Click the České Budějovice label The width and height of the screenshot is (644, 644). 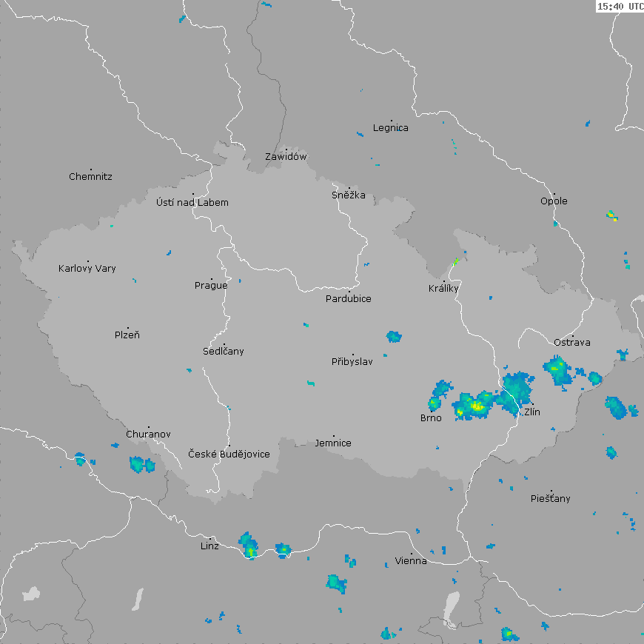[x=229, y=455]
